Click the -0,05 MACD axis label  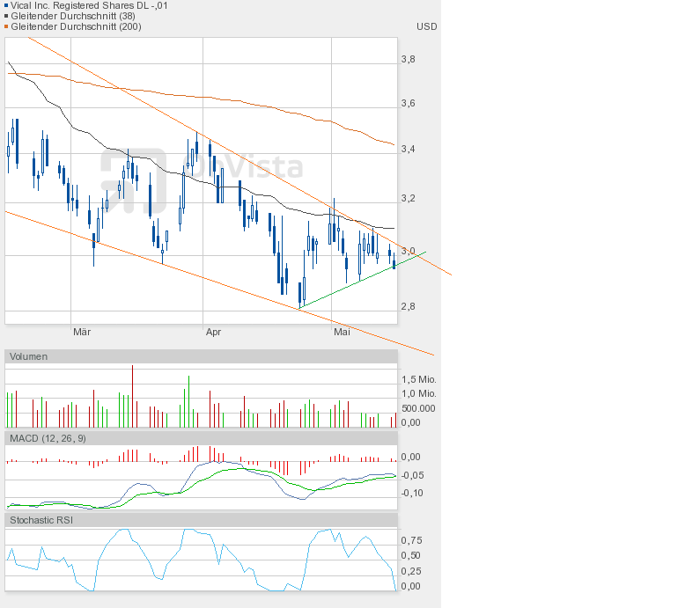pyautogui.click(x=412, y=475)
